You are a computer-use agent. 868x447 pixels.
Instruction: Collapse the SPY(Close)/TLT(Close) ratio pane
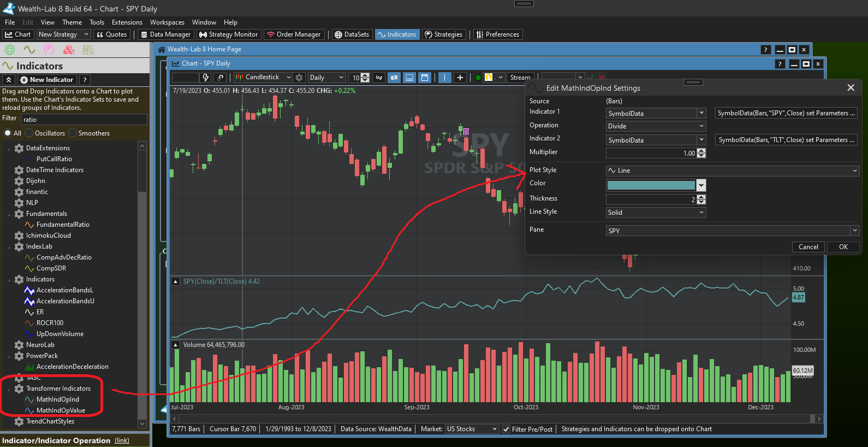point(176,282)
